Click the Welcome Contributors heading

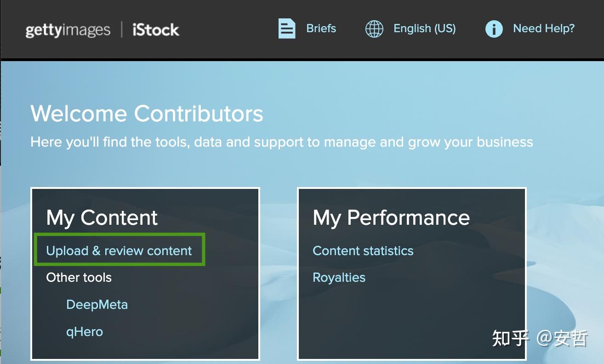click(147, 114)
